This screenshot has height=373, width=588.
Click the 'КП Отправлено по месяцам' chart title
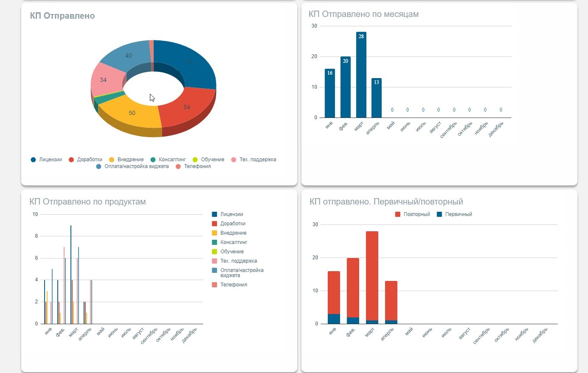pos(363,14)
